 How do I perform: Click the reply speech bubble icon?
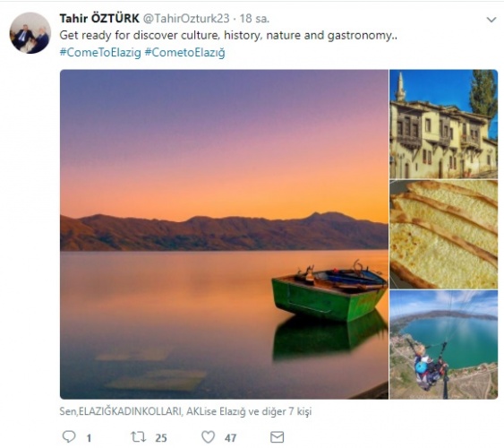tap(68, 436)
